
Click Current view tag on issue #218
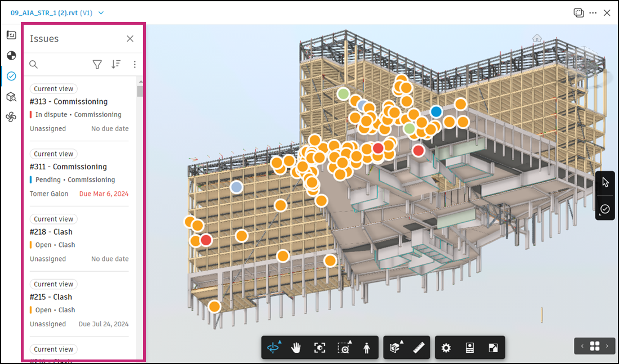tap(54, 219)
